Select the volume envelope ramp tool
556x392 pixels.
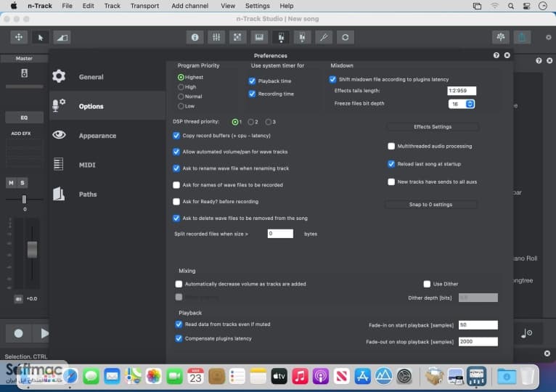pos(62,37)
